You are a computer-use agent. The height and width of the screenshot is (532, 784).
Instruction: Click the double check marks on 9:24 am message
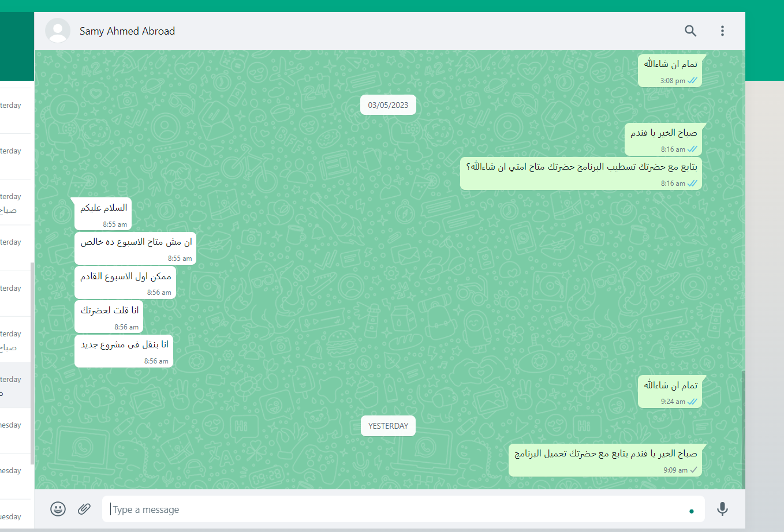click(x=693, y=402)
